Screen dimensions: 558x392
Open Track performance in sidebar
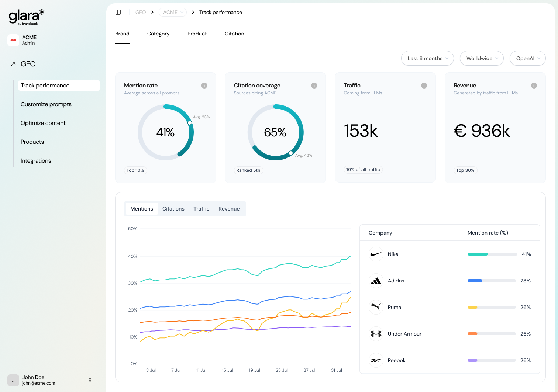tap(59, 86)
